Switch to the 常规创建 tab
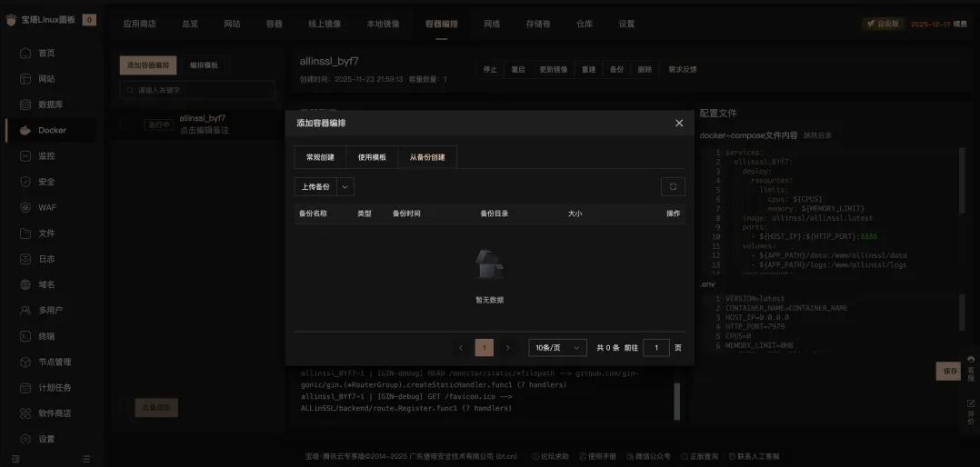 pyautogui.click(x=320, y=157)
